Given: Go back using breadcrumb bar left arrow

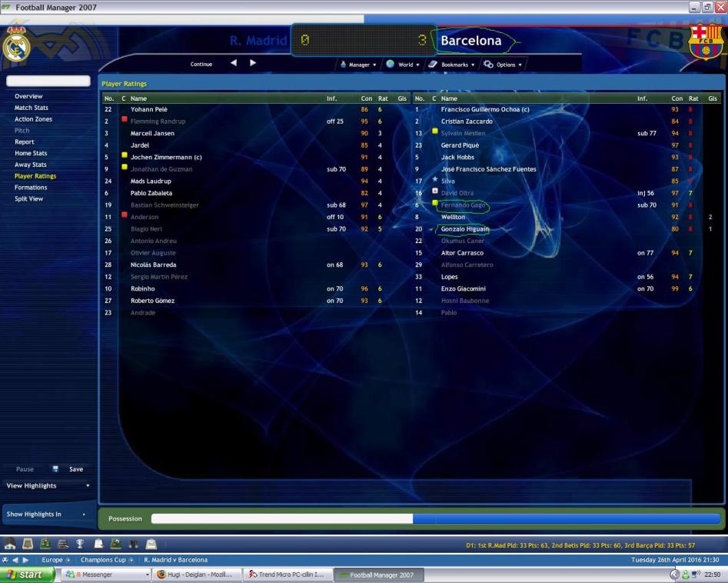Looking at the screenshot, I should tap(15, 560).
